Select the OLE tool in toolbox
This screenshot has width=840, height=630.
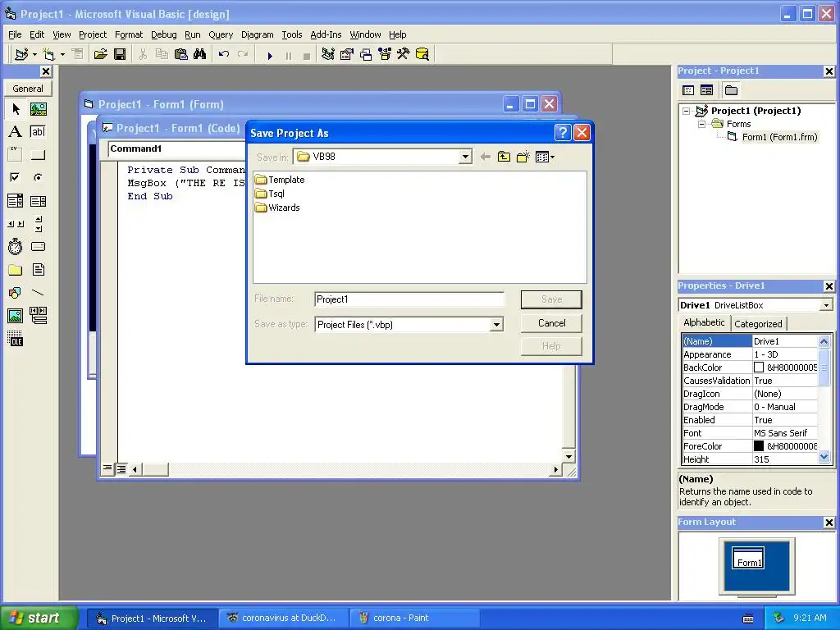[16, 339]
